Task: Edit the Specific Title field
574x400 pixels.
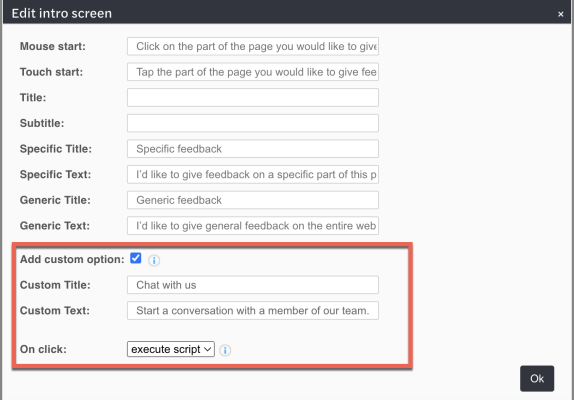Action: [x=253, y=149]
